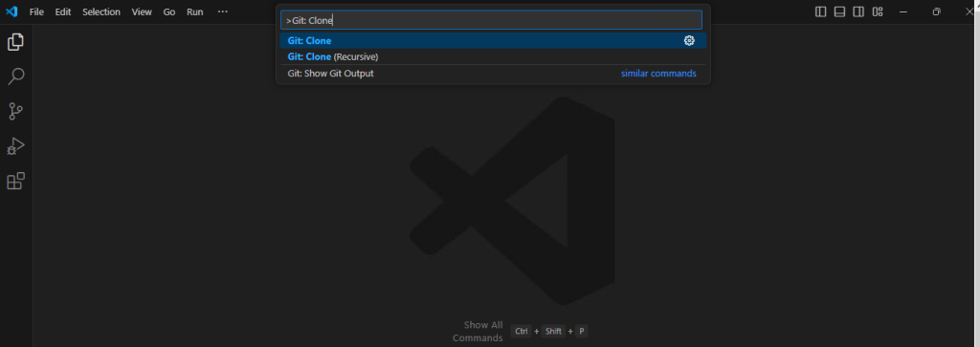
Task: Click the similar commands link
Action: 658,74
